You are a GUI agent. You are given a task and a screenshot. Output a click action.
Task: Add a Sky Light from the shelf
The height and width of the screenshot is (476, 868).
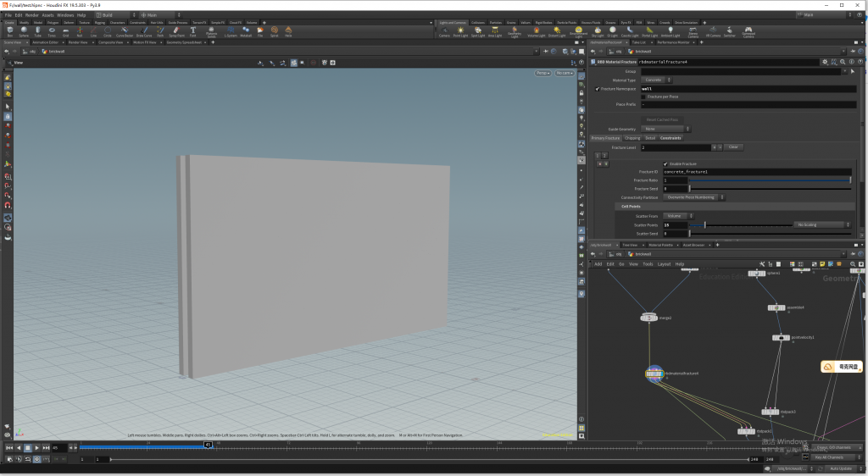click(598, 31)
